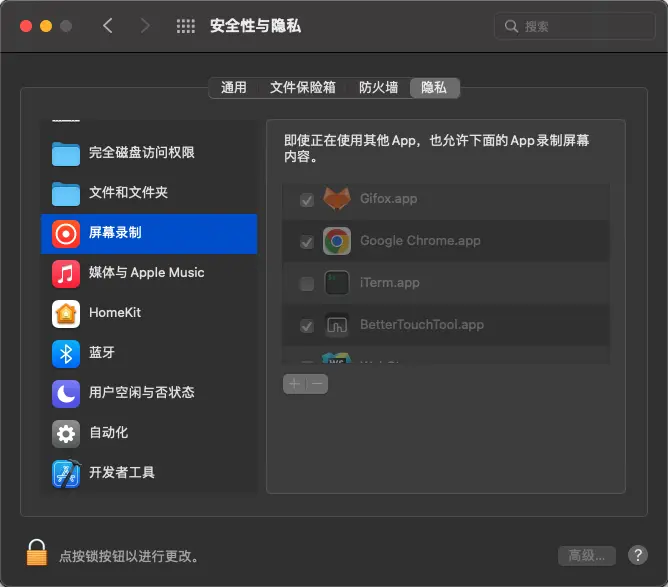Screen dimensions: 668x587
Task: Select 完全磁盘访问权限 in the list
Action: pyautogui.click(x=141, y=152)
